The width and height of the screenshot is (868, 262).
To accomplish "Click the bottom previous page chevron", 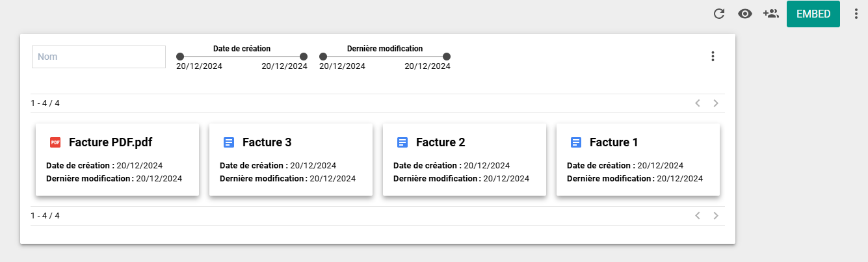I will coord(698,215).
